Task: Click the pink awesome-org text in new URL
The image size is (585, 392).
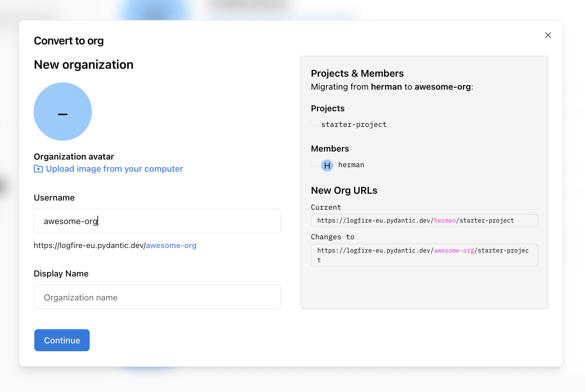Action: click(x=454, y=250)
